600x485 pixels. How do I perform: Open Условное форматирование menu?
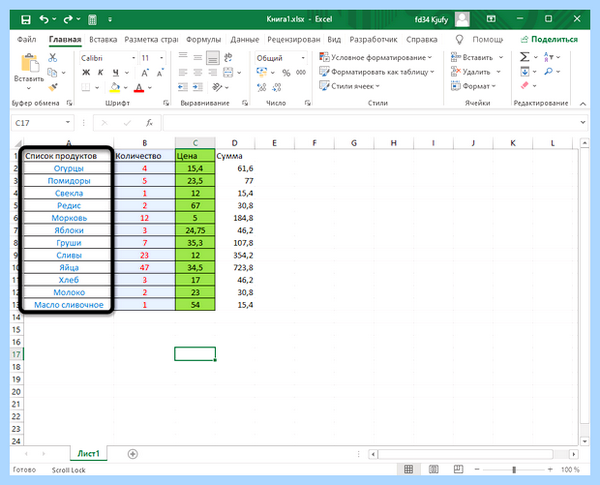pyautogui.click(x=375, y=57)
